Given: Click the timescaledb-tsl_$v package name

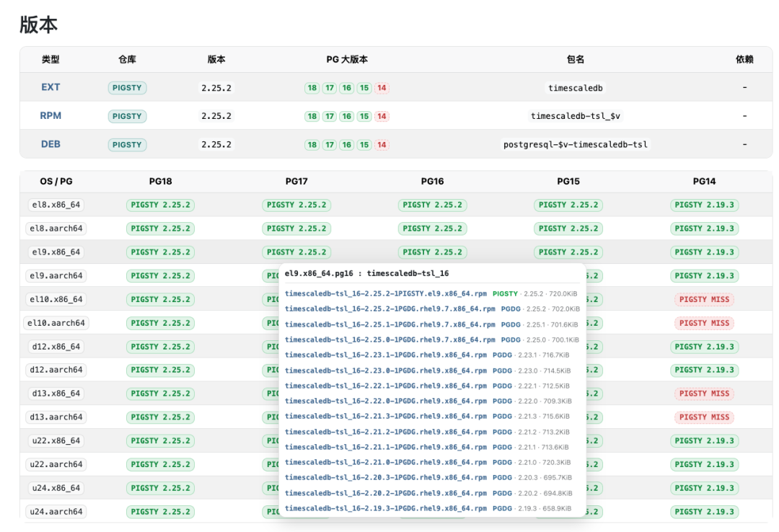Looking at the screenshot, I should (576, 116).
